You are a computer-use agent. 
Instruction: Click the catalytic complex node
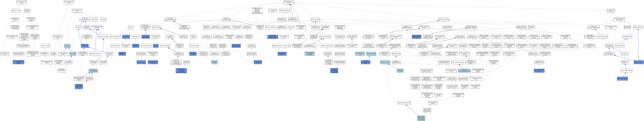point(46,46)
